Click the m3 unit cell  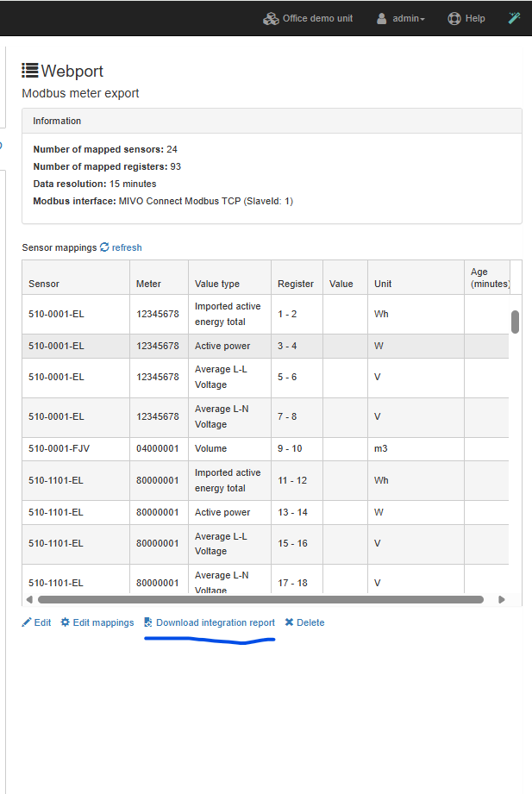(416, 448)
